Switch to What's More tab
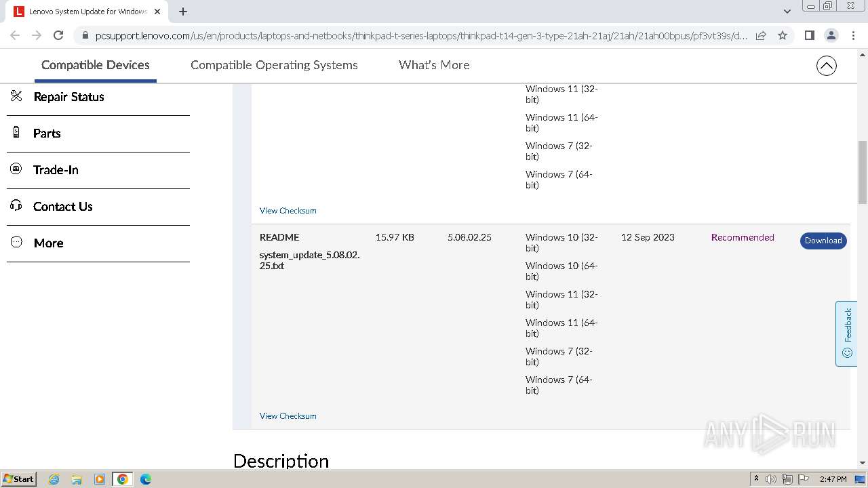Viewport: 868px width, 488px height. point(434,65)
